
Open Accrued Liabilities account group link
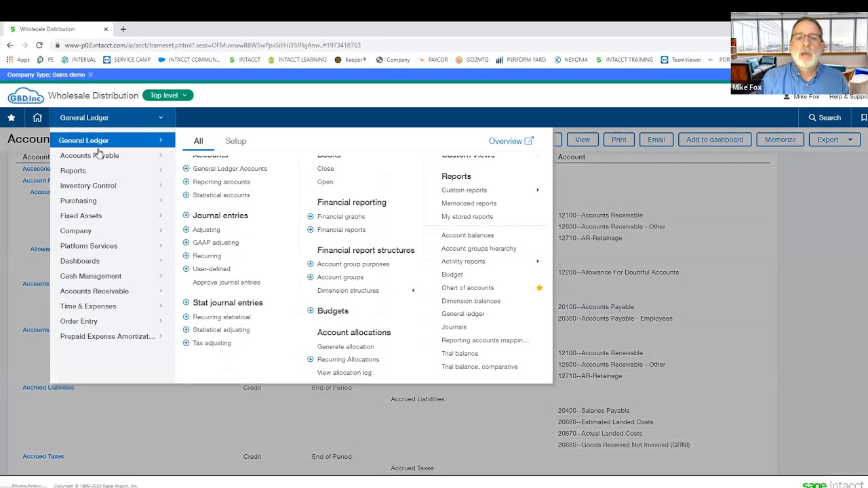click(x=48, y=388)
